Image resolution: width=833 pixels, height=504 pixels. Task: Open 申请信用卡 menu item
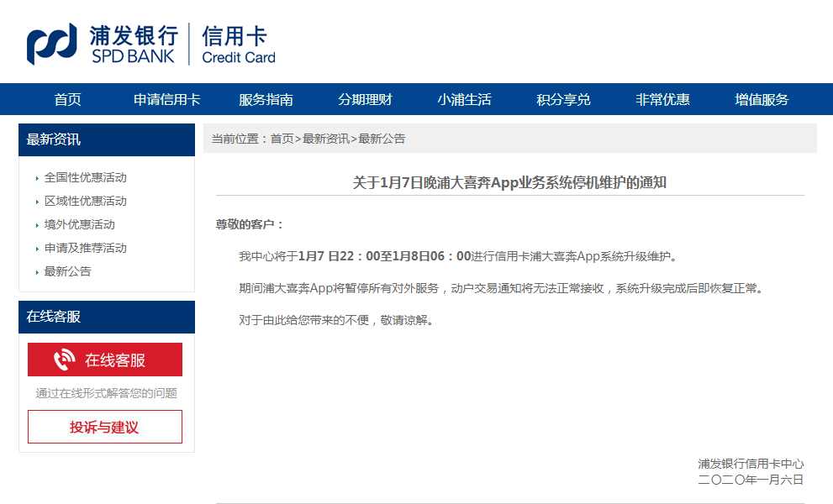pyautogui.click(x=166, y=99)
